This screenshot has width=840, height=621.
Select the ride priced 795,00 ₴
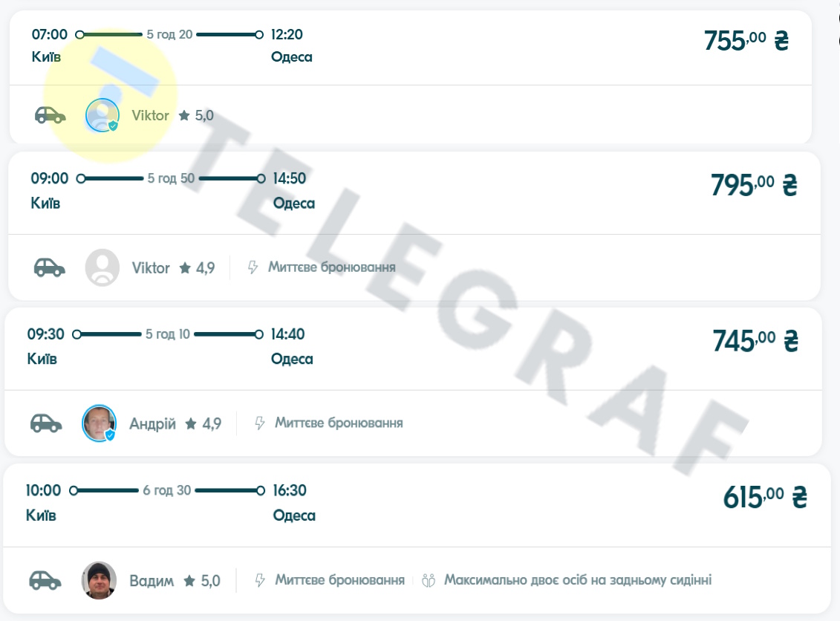tap(753, 184)
